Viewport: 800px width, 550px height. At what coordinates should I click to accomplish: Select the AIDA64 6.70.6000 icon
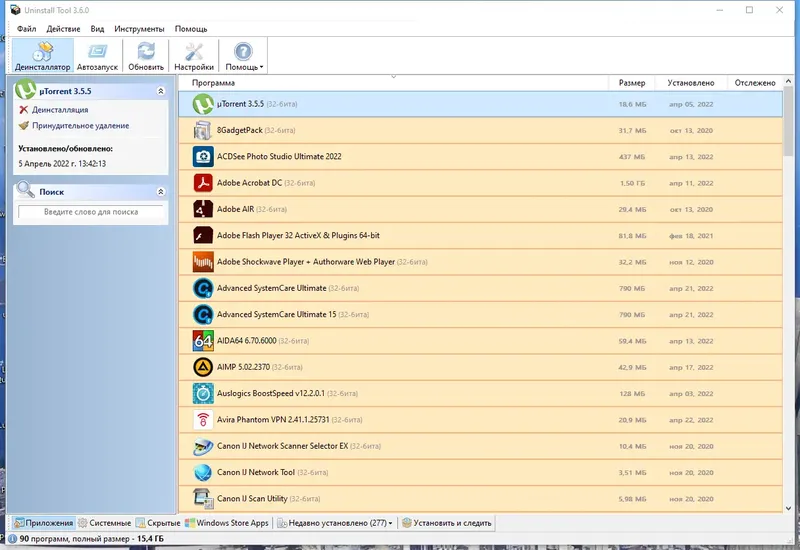(x=203, y=341)
